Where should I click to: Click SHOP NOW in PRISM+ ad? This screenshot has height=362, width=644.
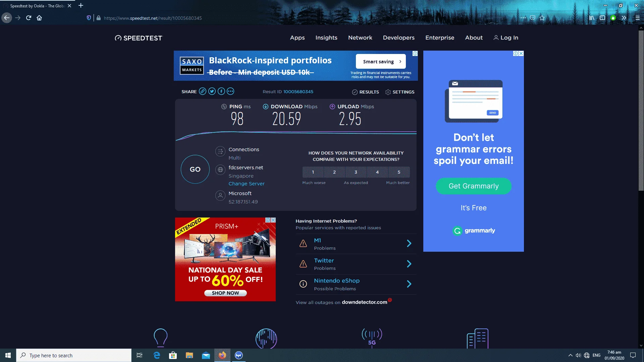(x=225, y=293)
